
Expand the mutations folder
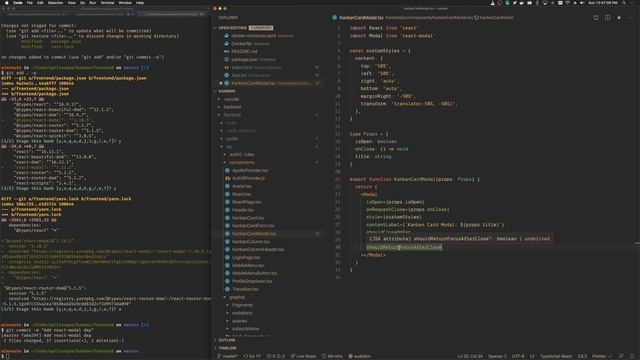[242, 313]
